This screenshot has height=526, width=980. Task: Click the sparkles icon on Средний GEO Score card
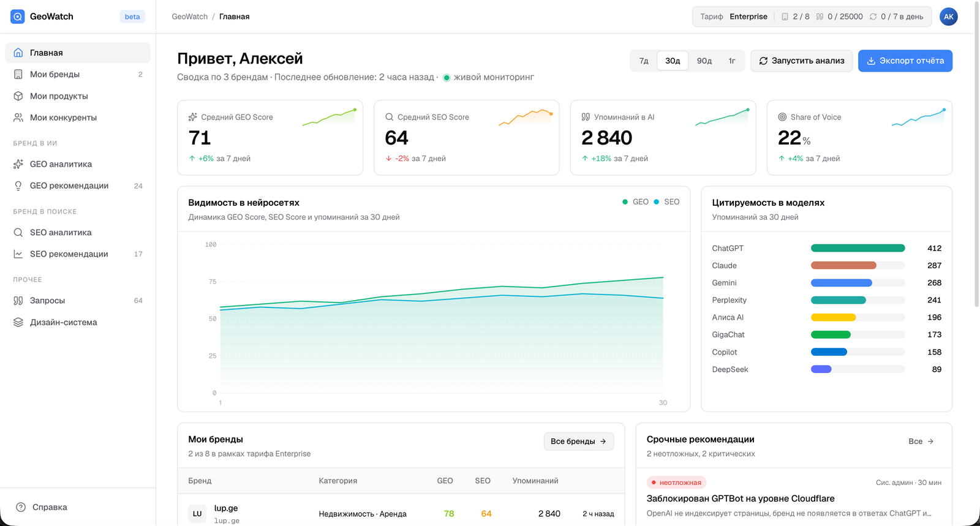click(193, 117)
